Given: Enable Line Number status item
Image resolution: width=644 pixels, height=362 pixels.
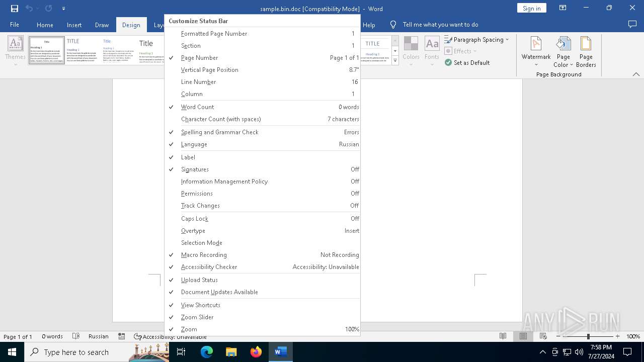Looking at the screenshot, I should pos(262,82).
